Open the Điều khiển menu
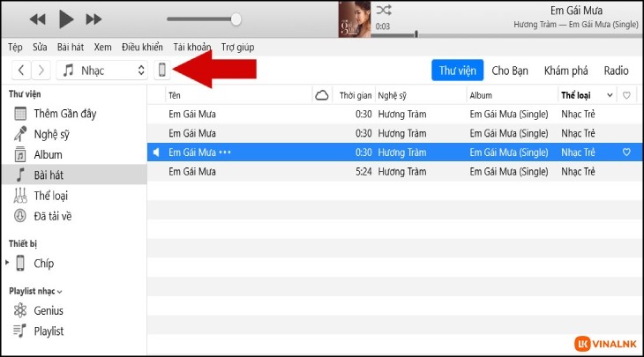 click(x=142, y=47)
